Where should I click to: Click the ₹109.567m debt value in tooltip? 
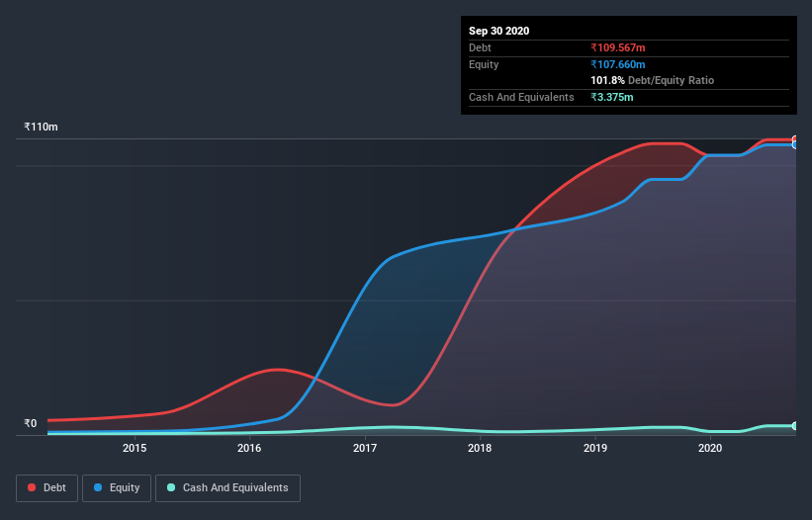pyautogui.click(x=618, y=47)
